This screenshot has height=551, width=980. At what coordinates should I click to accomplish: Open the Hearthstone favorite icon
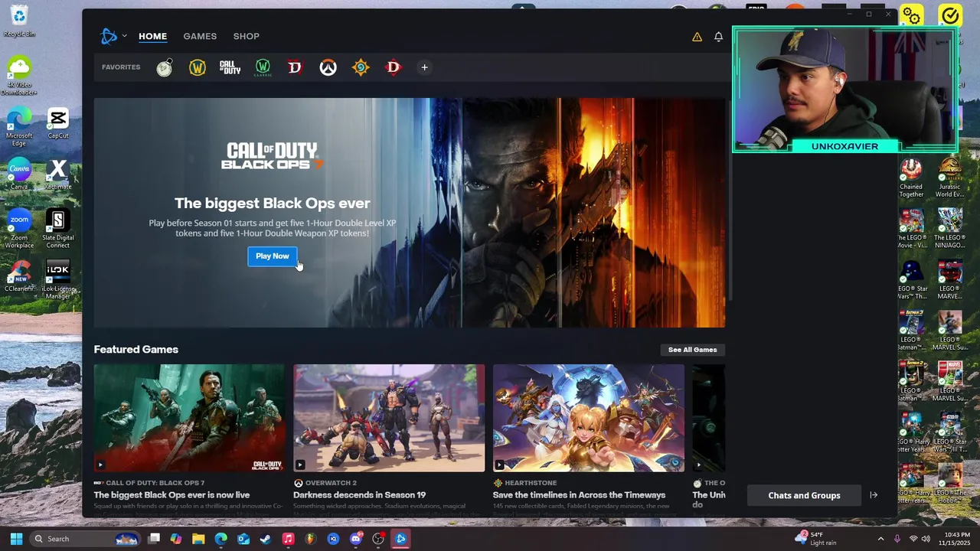click(361, 67)
